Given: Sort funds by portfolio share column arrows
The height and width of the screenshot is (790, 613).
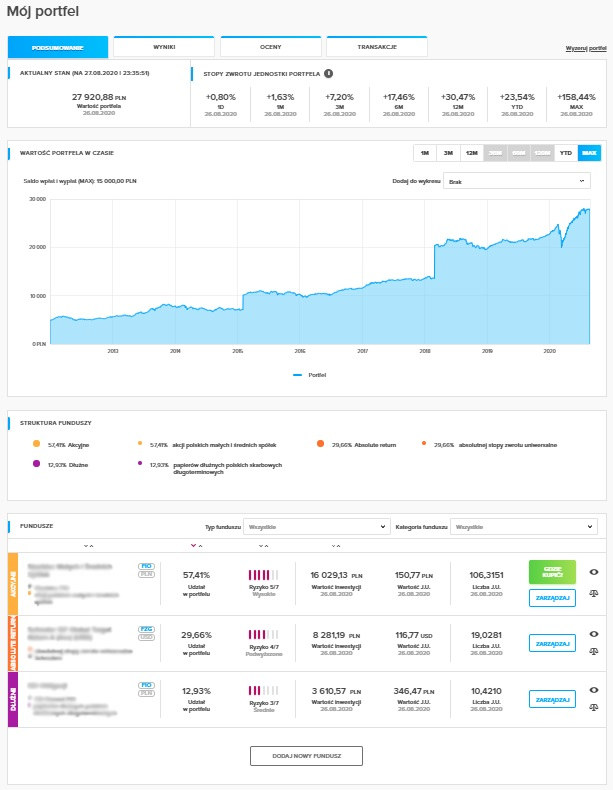Looking at the screenshot, I should pyautogui.click(x=195, y=546).
